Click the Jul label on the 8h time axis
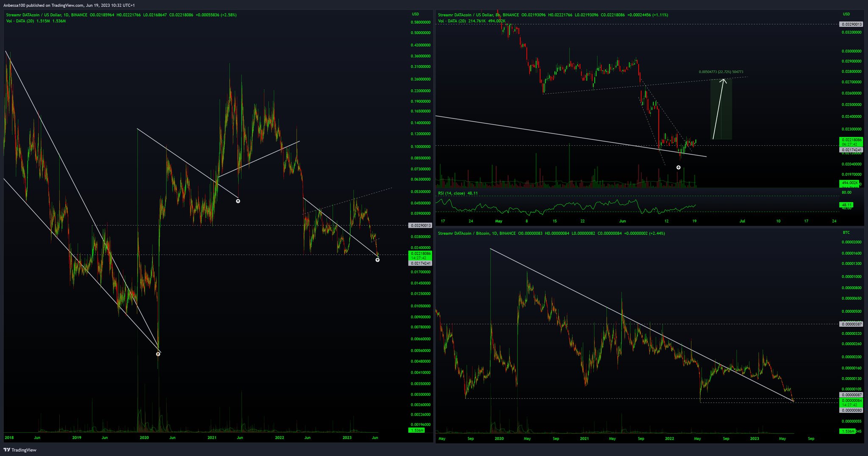 pos(743,221)
